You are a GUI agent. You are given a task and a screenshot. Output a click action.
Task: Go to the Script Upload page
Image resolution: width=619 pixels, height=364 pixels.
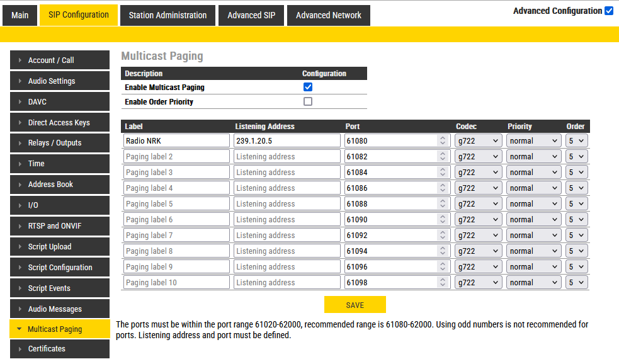(59, 247)
